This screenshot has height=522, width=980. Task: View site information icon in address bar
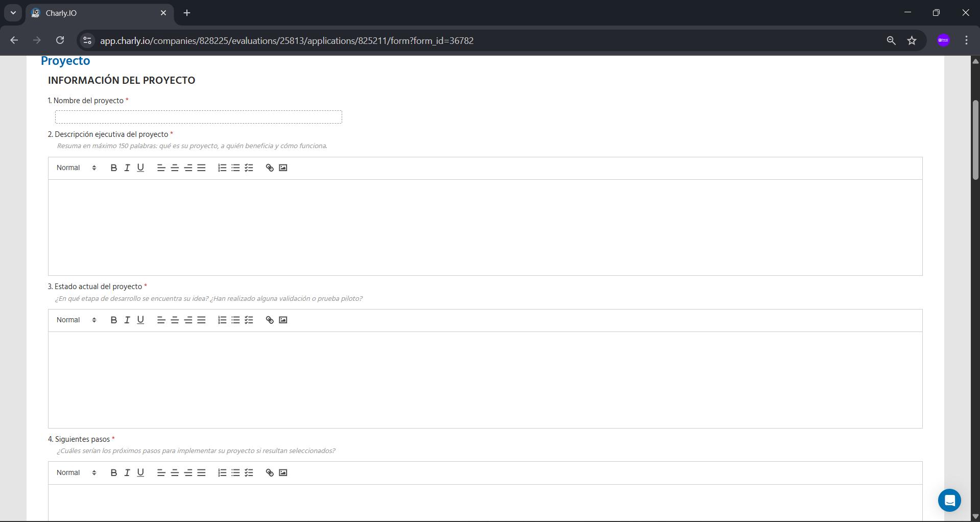click(87, 40)
